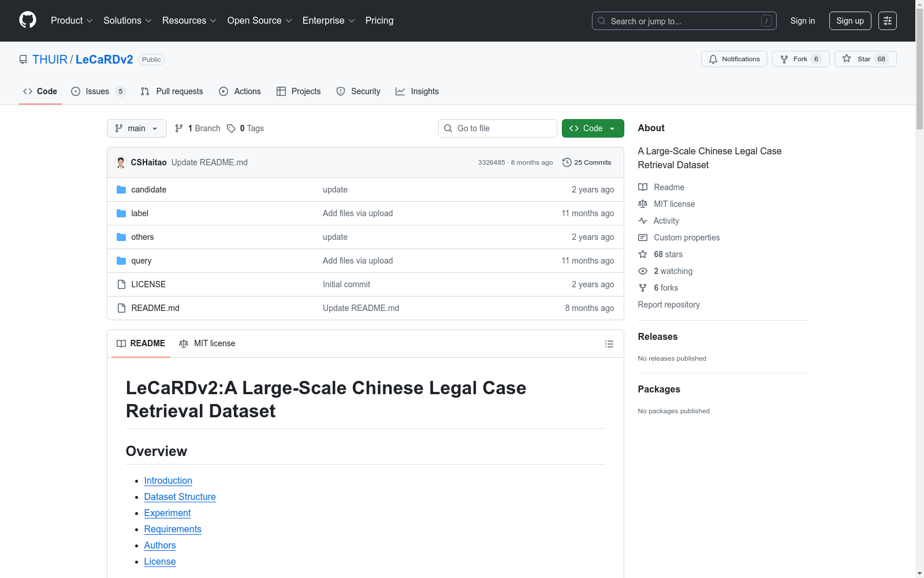Click the GitHub logo icon
Viewport: 924px width, 578px height.
pos(28,20)
